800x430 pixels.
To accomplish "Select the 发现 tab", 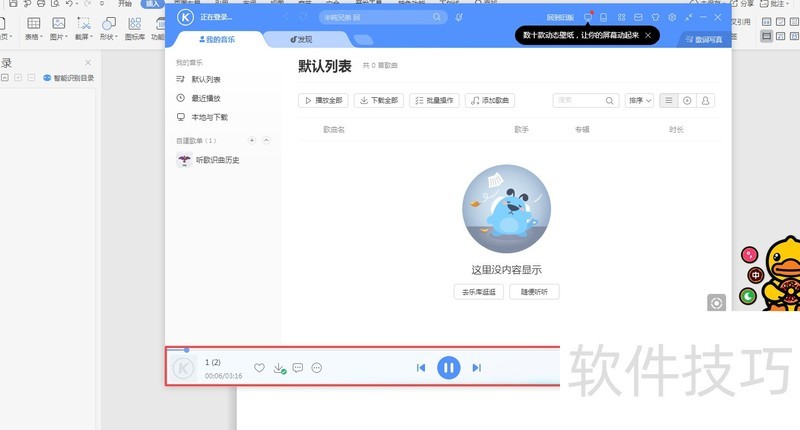I will pos(301,39).
